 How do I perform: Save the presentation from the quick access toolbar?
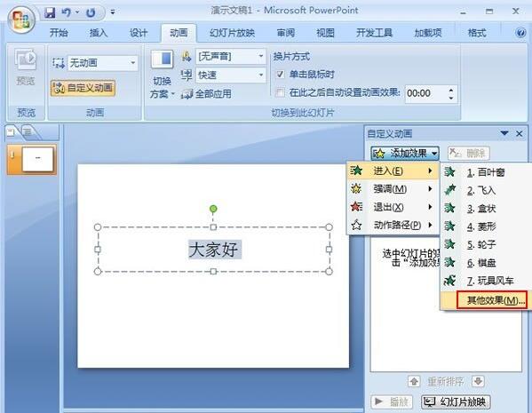pyautogui.click(x=50, y=12)
